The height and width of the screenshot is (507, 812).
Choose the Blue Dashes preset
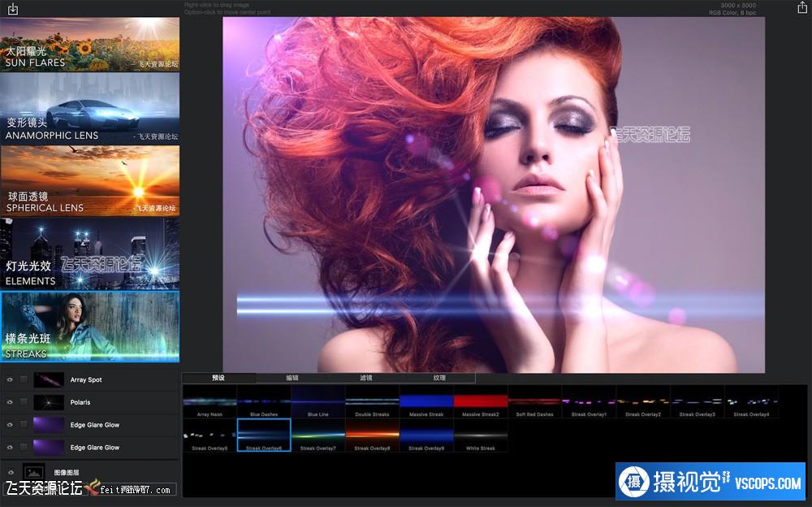click(x=264, y=401)
